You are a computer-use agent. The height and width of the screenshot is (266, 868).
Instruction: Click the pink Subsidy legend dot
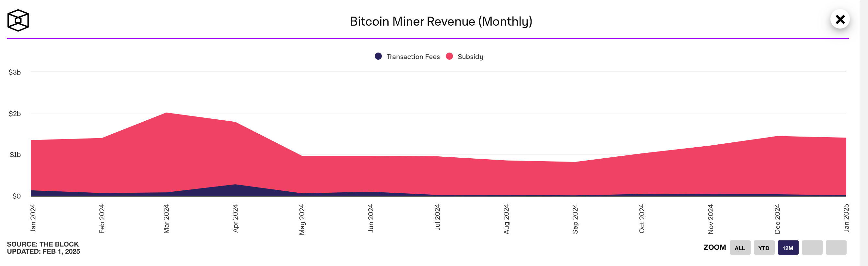(449, 56)
